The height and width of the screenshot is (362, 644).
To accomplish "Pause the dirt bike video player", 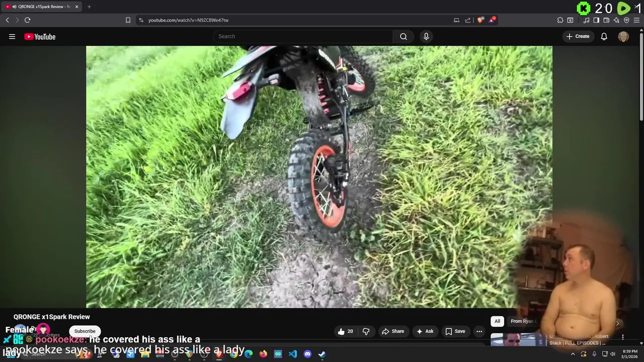I will (319, 176).
